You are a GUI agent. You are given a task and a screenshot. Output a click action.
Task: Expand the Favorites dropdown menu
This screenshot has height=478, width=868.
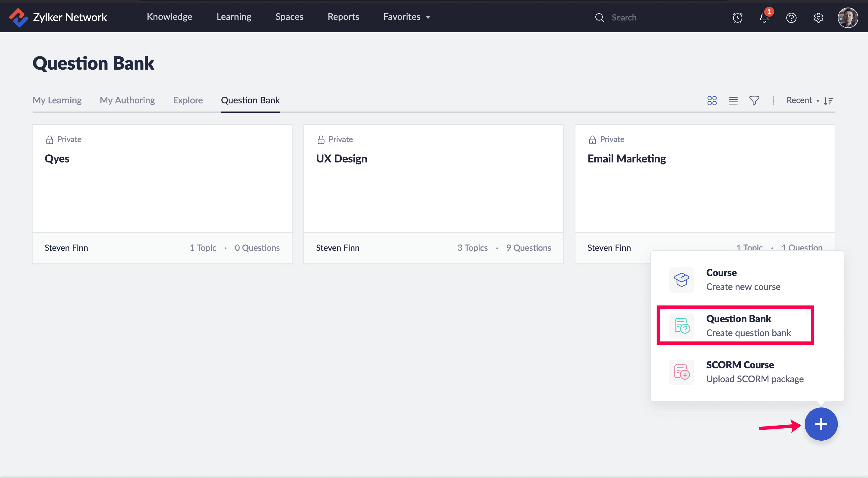click(406, 17)
